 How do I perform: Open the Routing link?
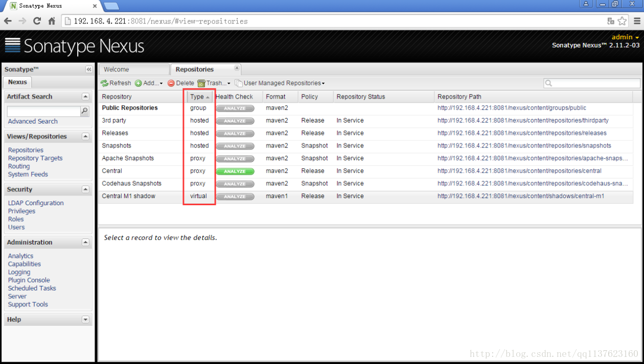pyautogui.click(x=19, y=166)
